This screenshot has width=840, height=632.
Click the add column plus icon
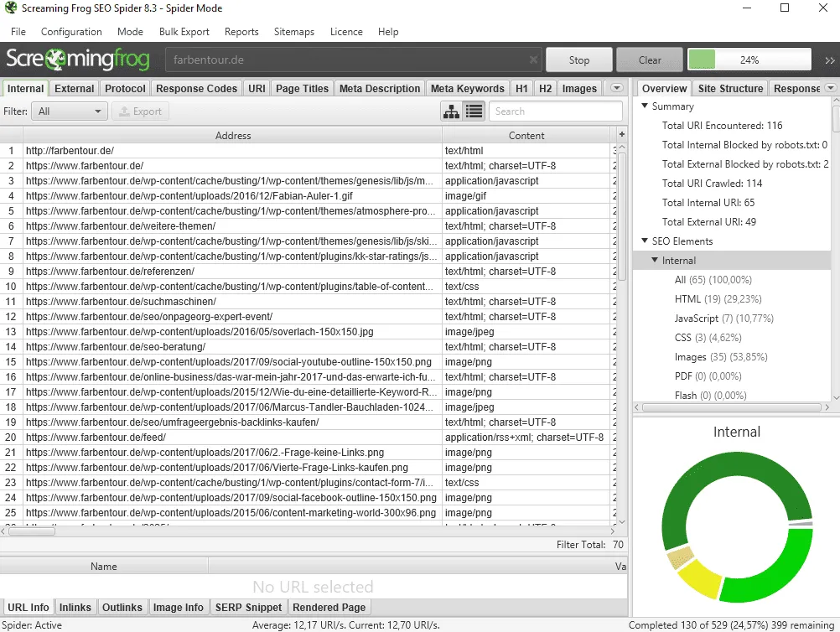[x=622, y=135]
